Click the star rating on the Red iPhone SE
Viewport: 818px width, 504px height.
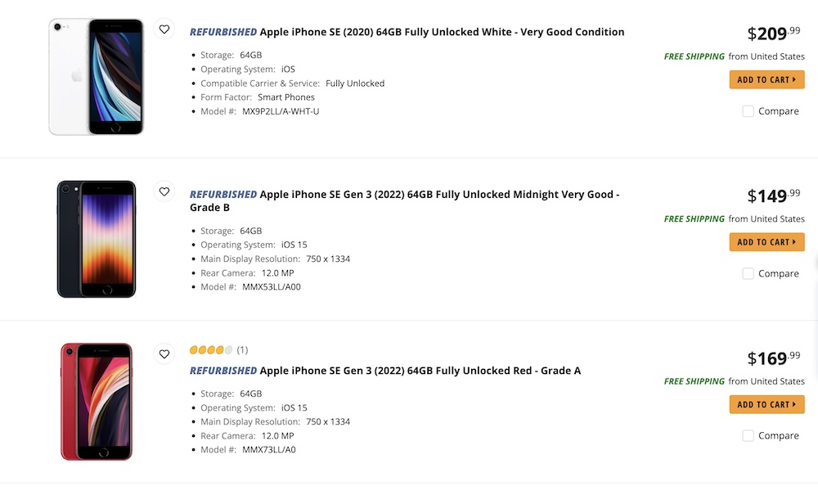[211, 350]
